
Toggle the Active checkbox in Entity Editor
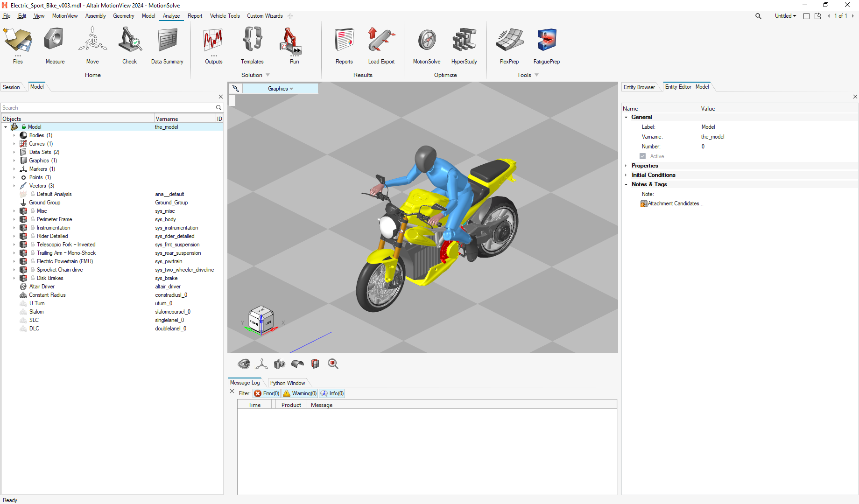coord(643,156)
